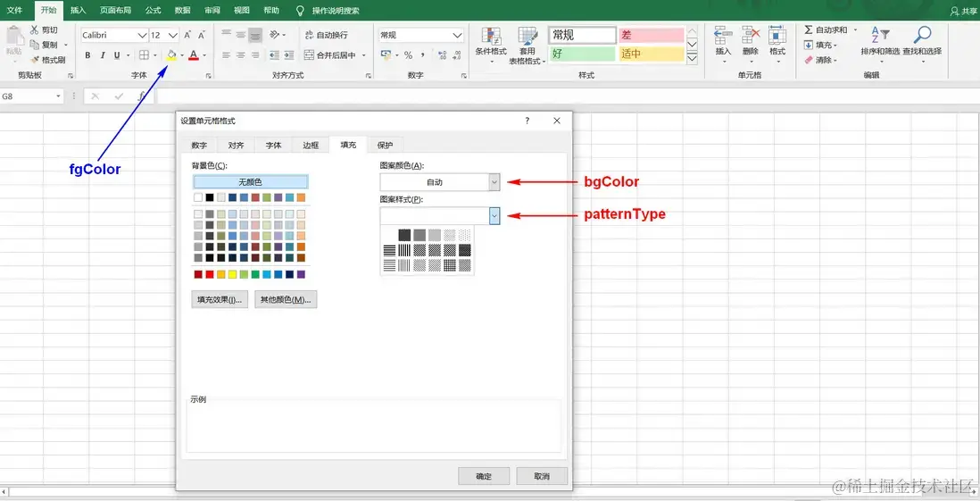Toggle Align Left horizontal alignment
Viewport: 980px width, 501px height.
(226, 55)
